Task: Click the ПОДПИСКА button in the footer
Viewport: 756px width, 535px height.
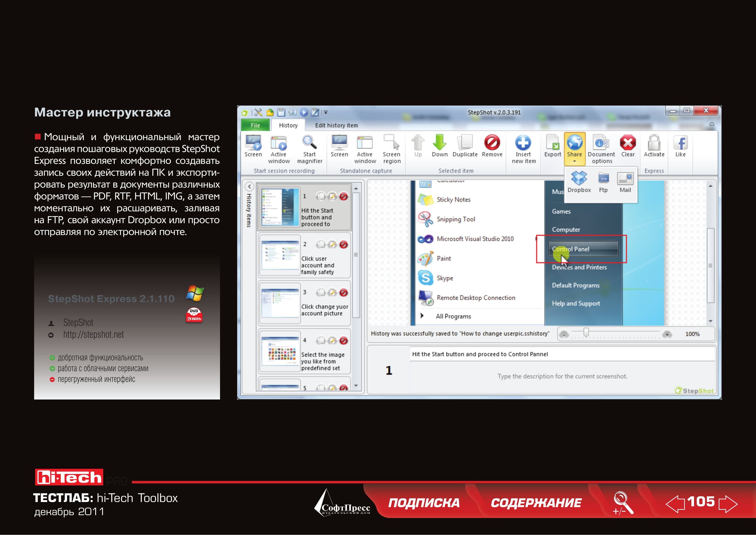Action: point(424,503)
